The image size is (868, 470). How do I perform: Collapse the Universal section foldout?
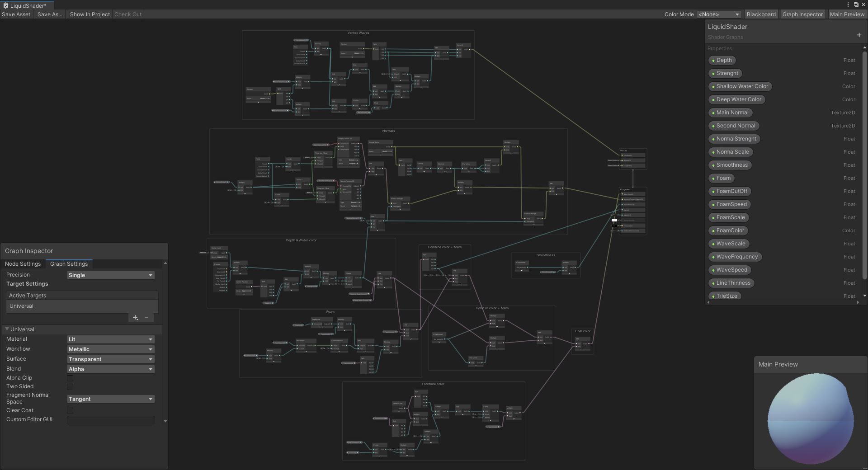coord(7,329)
